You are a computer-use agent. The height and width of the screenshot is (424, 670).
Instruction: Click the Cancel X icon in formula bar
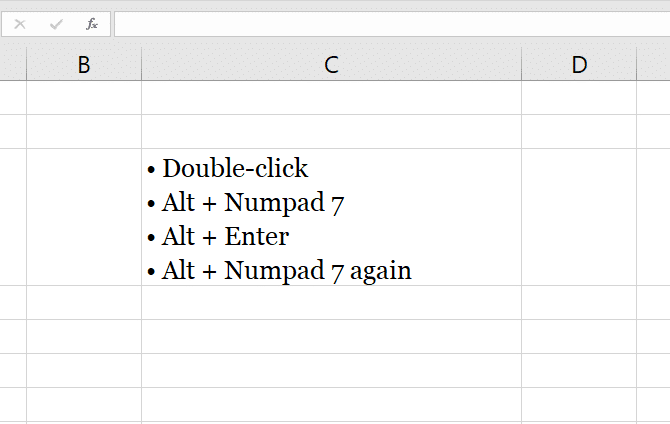coord(20,24)
